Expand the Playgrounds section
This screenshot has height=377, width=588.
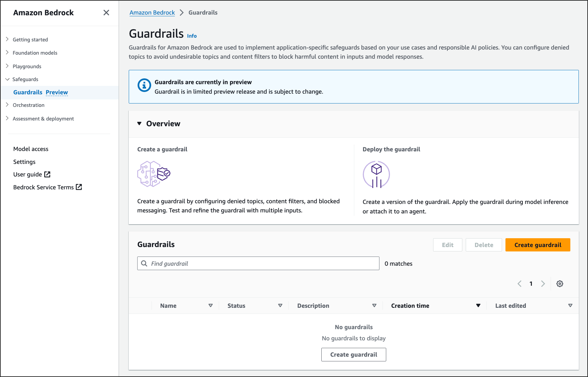[7, 66]
